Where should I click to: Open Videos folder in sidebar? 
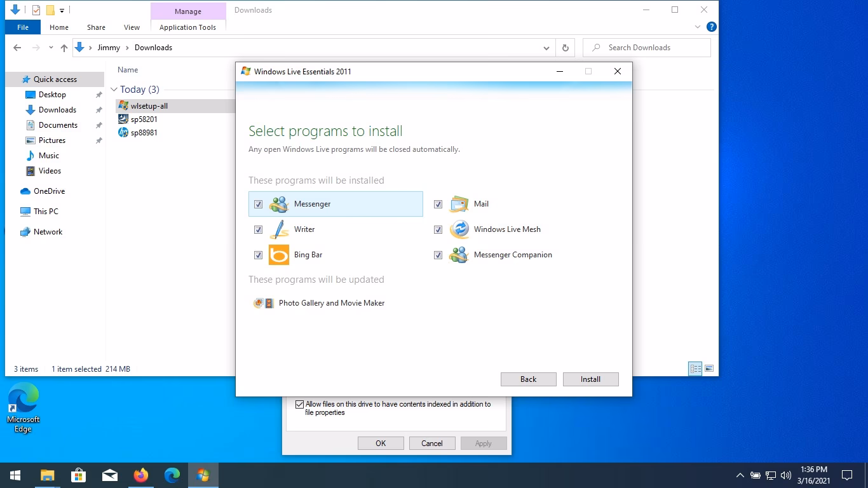[50, 171]
